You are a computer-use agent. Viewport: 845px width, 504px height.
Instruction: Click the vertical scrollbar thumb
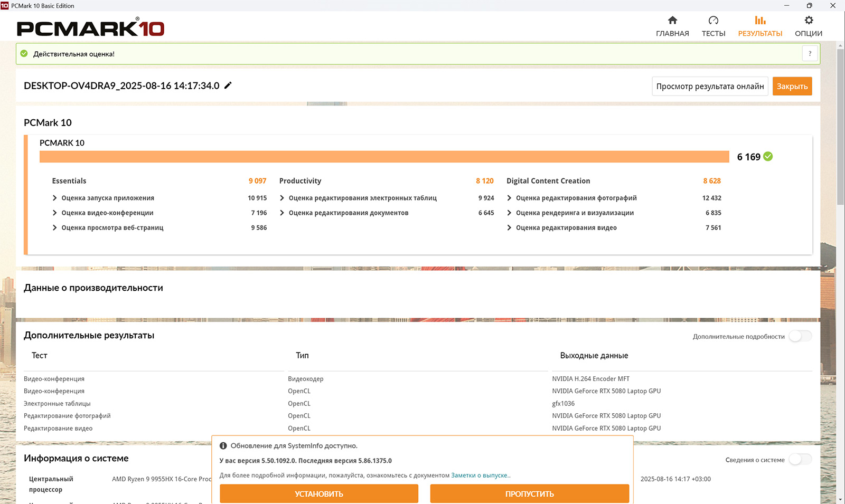[840, 127]
